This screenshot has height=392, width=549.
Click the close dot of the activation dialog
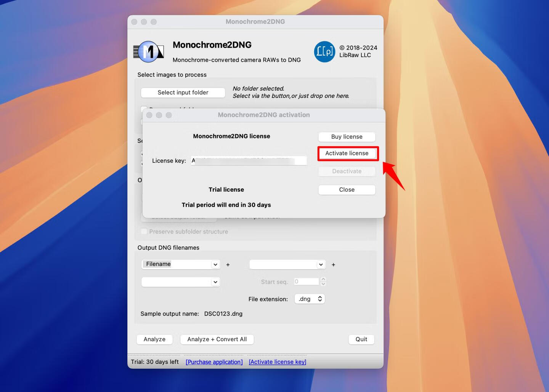149,115
